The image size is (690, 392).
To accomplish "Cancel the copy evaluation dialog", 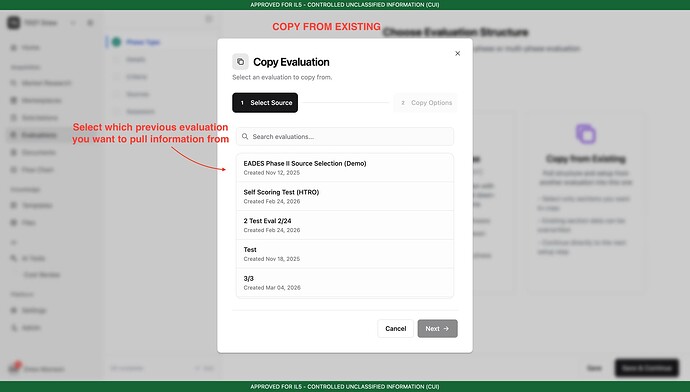I will [395, 329].
